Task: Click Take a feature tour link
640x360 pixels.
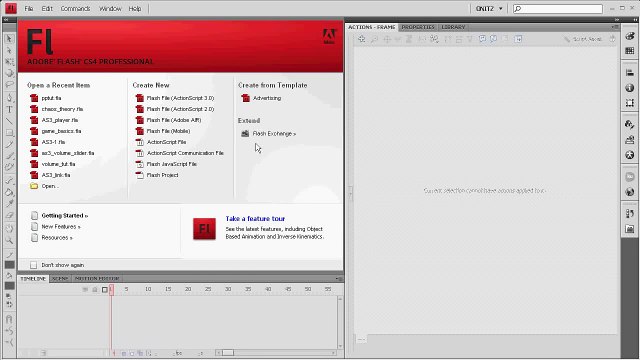Action: tap(255, 219)
